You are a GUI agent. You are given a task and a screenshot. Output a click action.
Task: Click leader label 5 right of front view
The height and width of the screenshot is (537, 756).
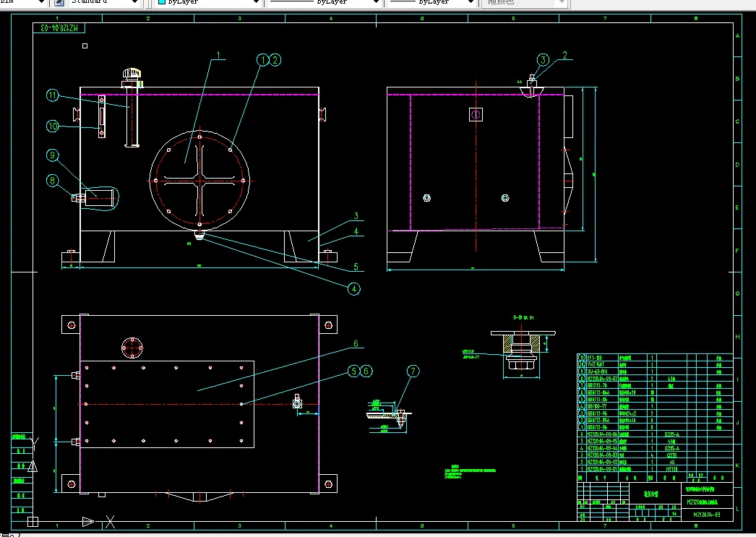pos(356,267)
